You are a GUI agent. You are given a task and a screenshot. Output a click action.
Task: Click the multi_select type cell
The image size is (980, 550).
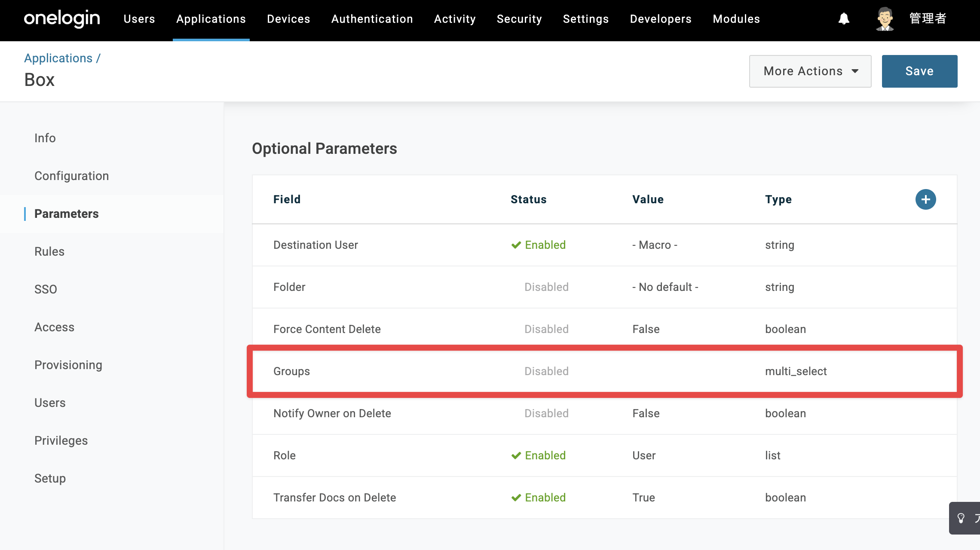[796, 371]
